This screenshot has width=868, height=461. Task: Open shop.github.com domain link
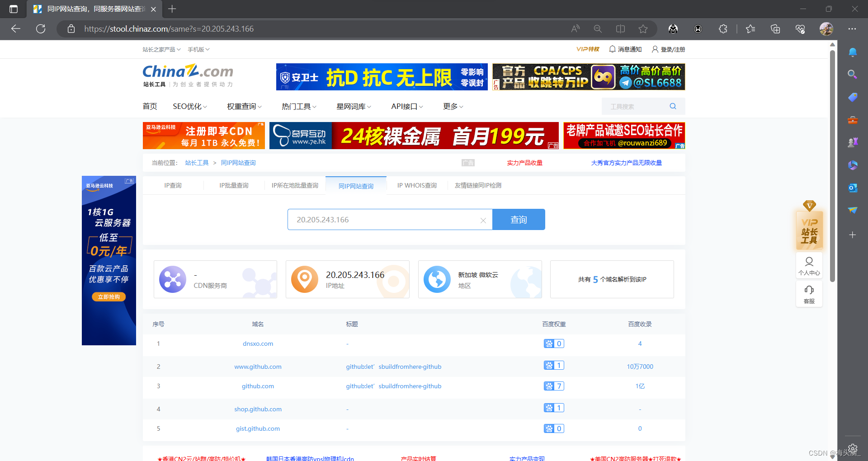pos(258,409)
